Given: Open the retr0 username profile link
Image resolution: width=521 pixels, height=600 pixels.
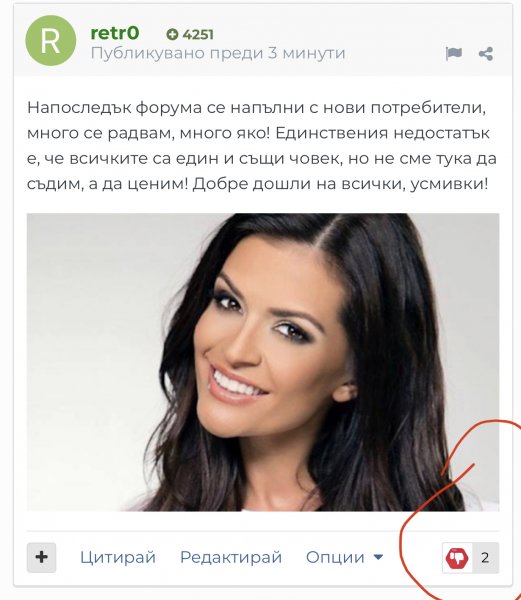Looking at the screenshot, I should click(115, 33).
